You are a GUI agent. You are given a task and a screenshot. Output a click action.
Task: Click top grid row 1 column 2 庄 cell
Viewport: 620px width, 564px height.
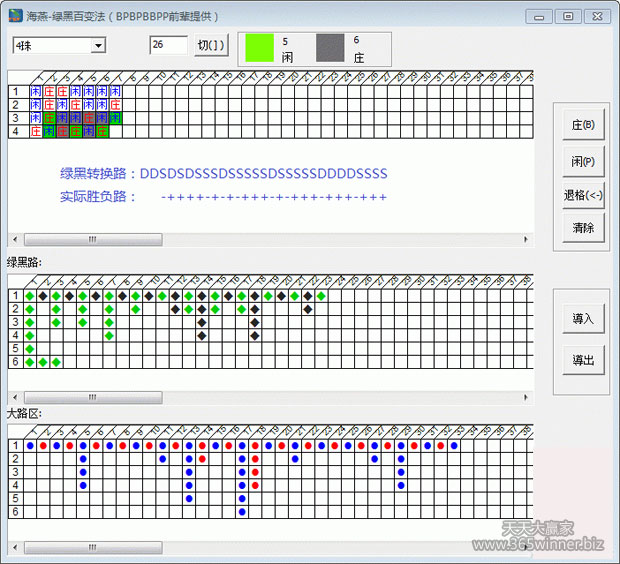tap(49, 92)
